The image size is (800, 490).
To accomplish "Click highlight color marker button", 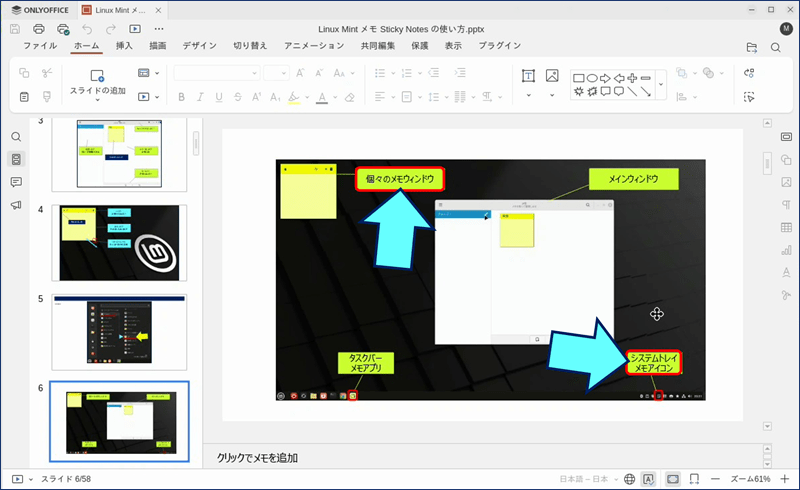I will 294,97.
